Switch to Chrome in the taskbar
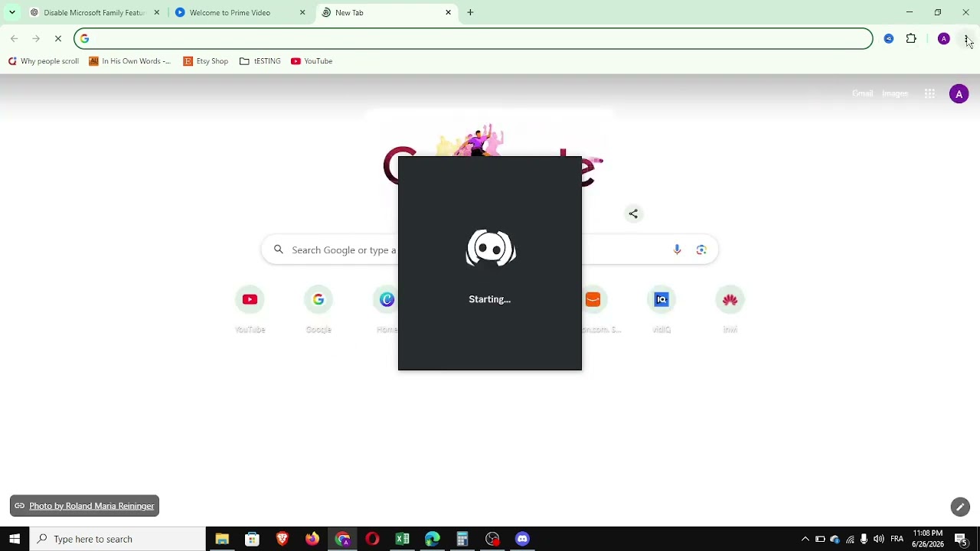The width and height of the screenshot is (980, 551). (x=342, y=539)
